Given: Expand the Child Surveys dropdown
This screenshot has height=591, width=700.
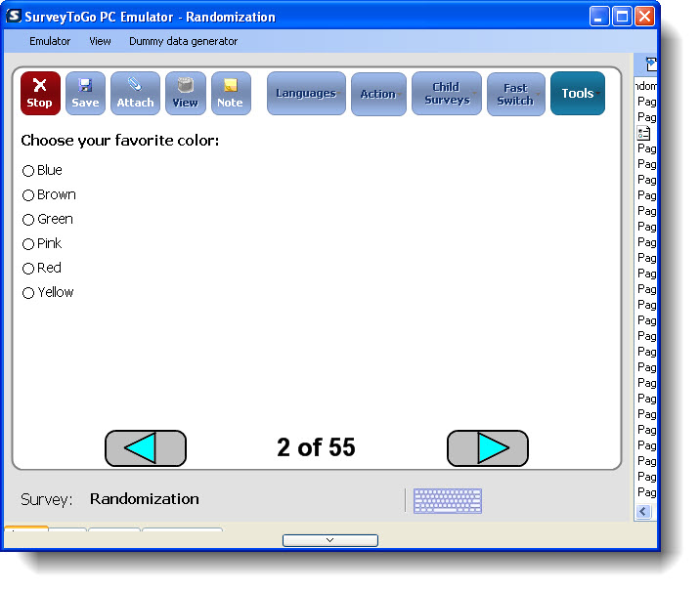Looking at the screenshot, I should pyautogui.click(x=447, y=94).
